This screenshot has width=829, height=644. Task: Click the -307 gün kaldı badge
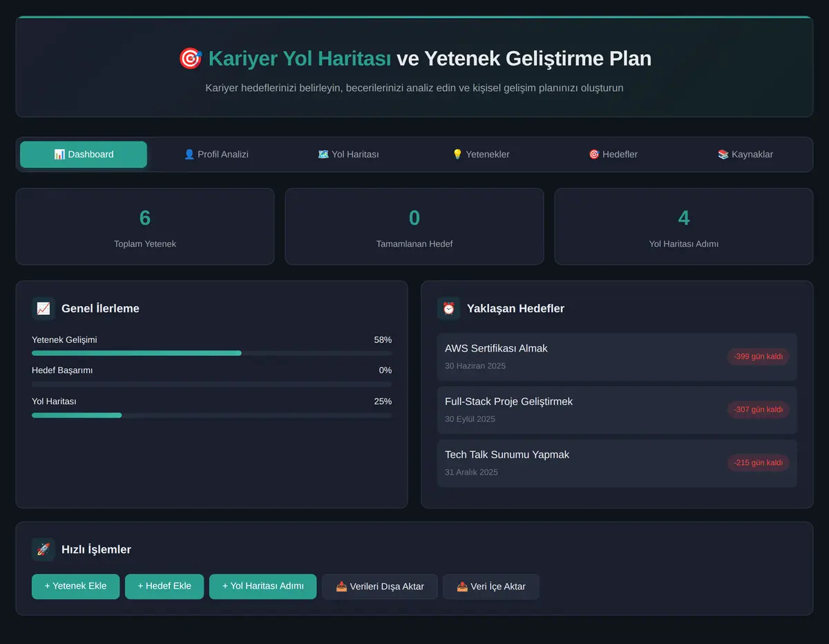pos(758,410)
